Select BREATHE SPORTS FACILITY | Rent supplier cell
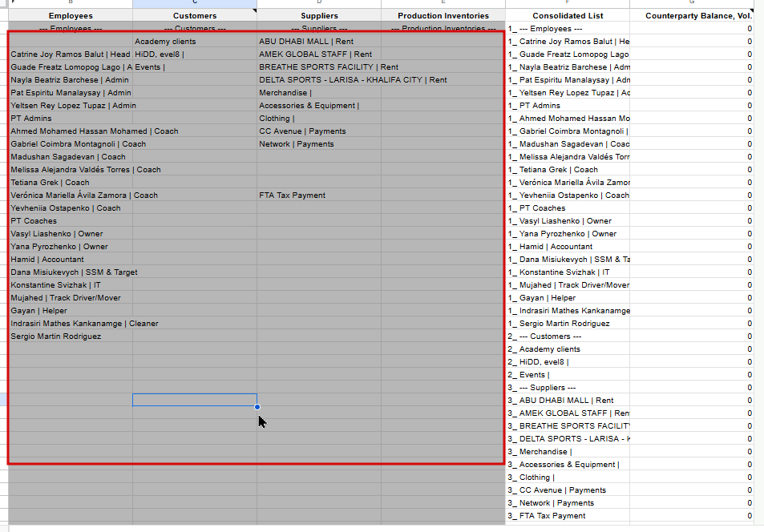 point(319,66)
